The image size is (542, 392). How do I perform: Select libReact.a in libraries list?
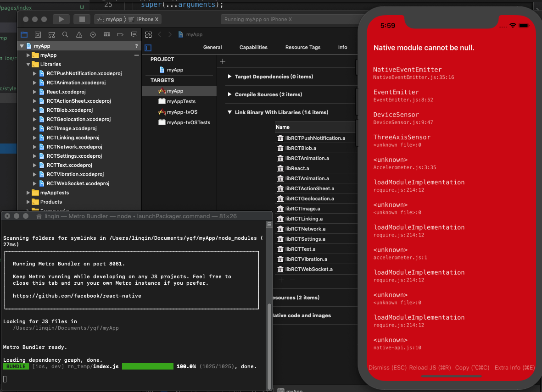pos(316,168)
